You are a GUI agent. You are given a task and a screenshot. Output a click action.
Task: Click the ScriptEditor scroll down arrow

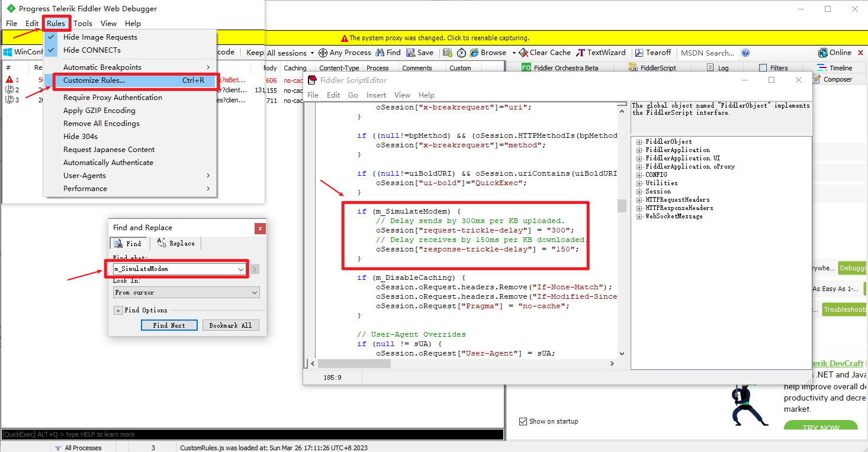point(622,353)
